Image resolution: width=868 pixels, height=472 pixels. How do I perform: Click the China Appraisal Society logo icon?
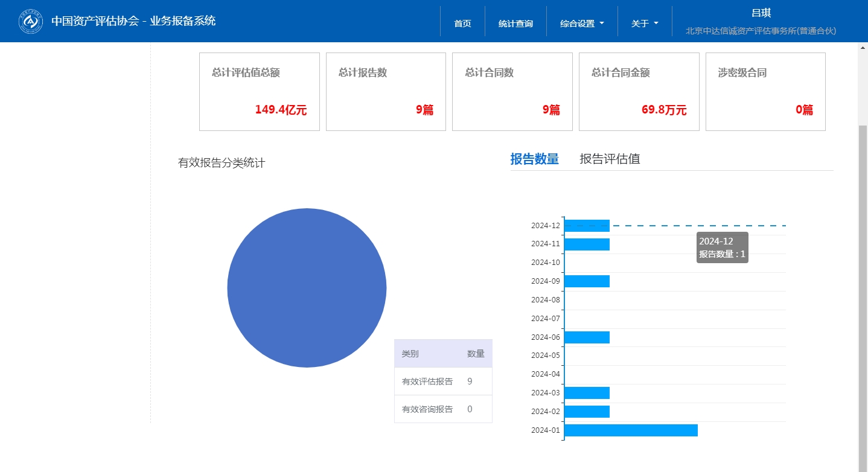pos(31,21)
